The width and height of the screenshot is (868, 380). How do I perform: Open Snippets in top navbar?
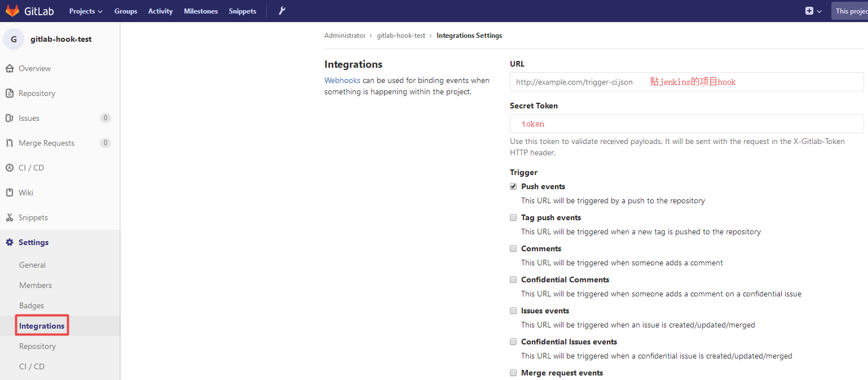coord(243,11)
